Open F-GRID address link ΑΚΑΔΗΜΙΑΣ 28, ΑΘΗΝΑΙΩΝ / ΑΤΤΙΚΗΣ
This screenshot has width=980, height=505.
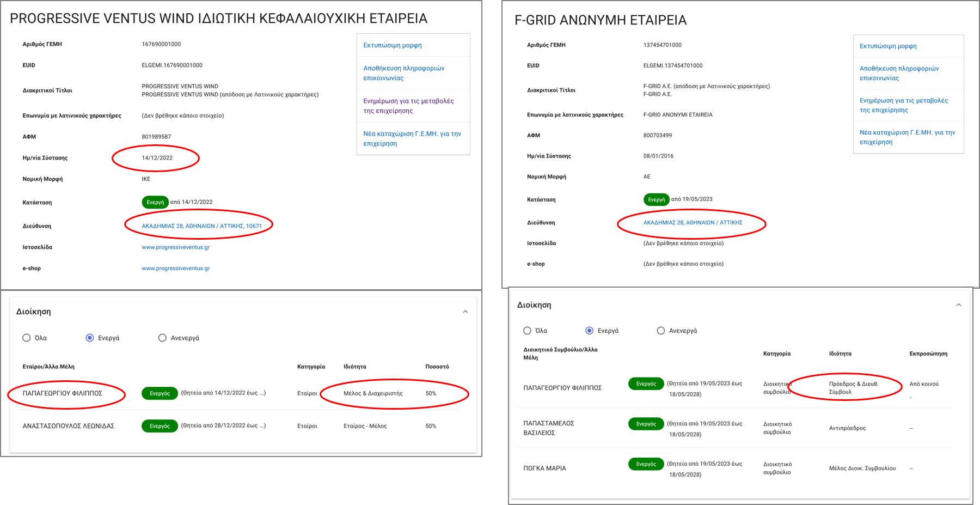click(693, 222)
